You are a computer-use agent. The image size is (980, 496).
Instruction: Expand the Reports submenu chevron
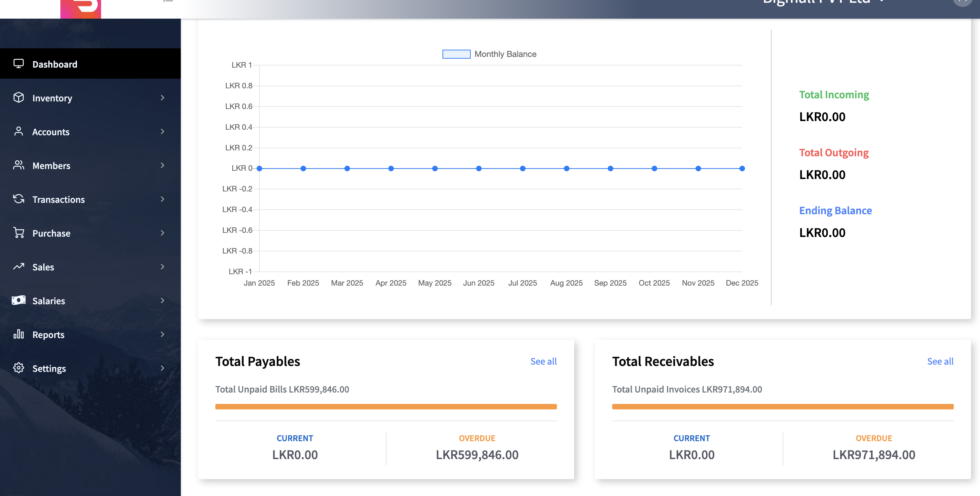(x=163, y=334)
